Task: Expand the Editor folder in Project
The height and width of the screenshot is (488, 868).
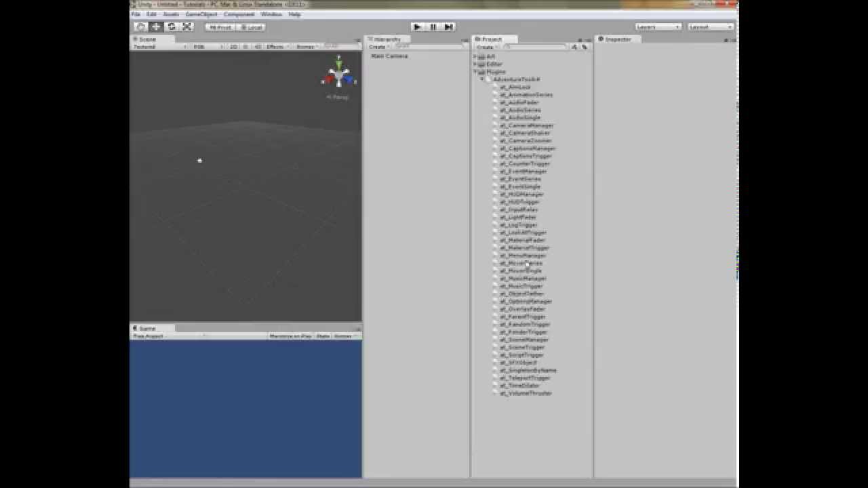Action: click(x=475, y=64)
